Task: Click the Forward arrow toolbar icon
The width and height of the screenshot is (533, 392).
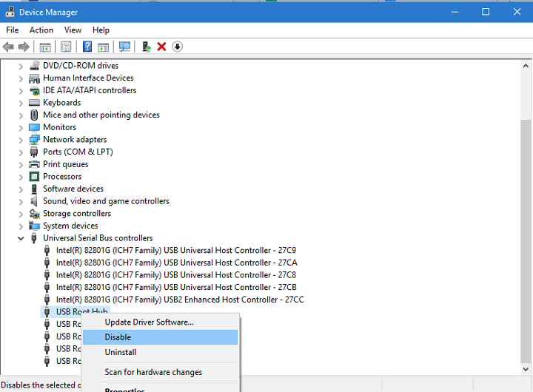Action: (24, 47)
